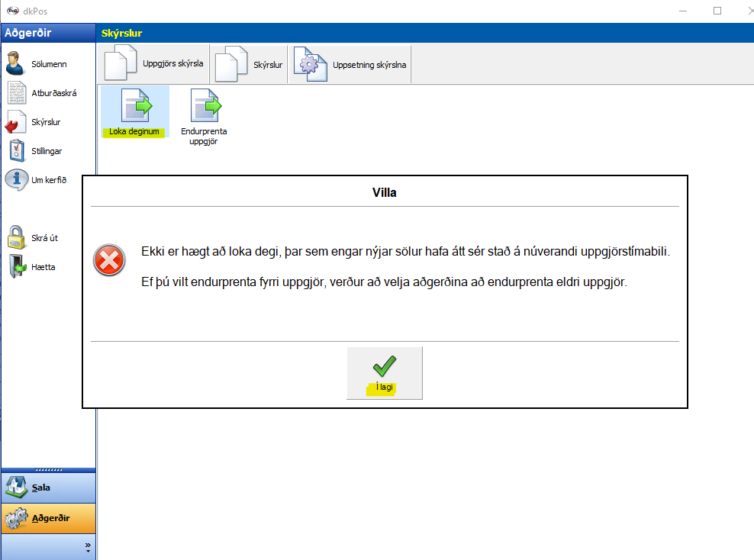Viewport: 754px width, 560px height.
Task: Switch to the Sala navigation section
Action: (x=48, y=488)
